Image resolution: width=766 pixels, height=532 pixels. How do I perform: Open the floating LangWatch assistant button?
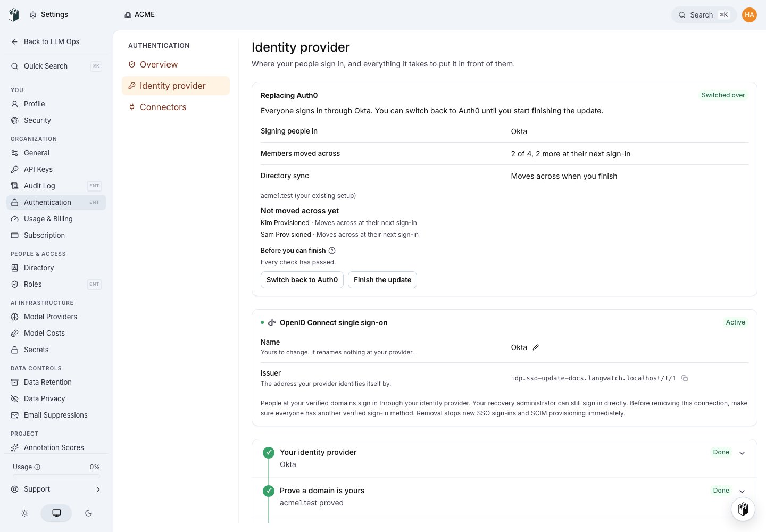[x=743, y=509]
